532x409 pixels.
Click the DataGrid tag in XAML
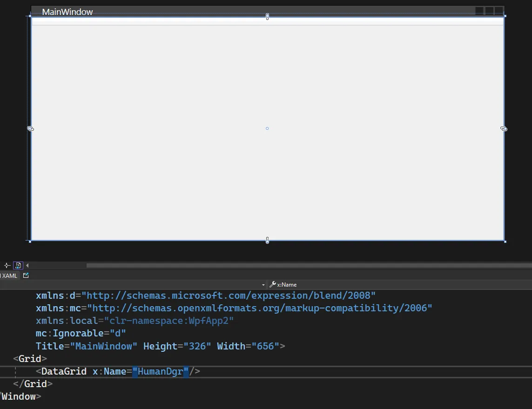[x=64, y=371]
